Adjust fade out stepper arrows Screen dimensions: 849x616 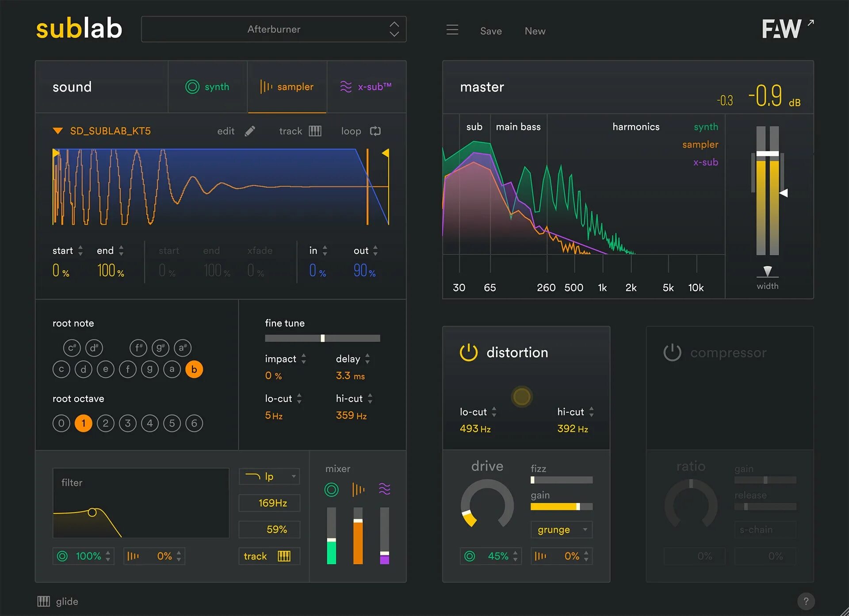click(375, 251)
